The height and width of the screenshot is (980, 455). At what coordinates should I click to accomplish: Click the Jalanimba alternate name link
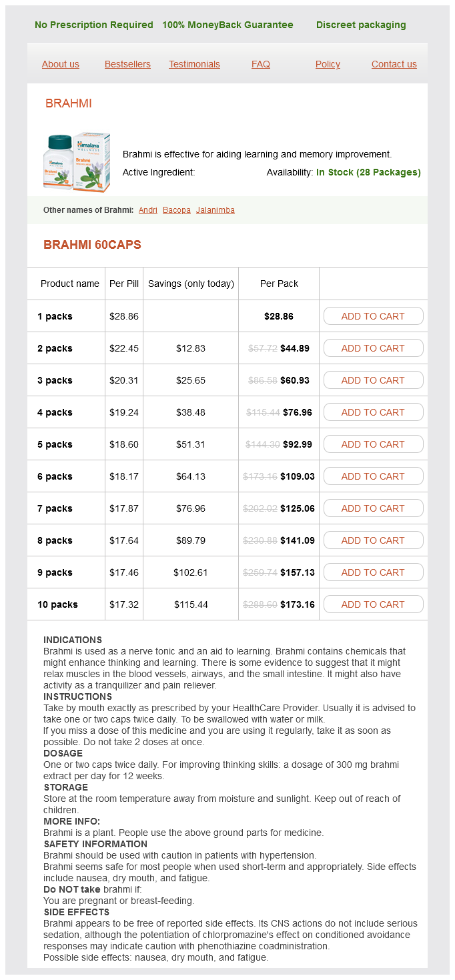215,210
